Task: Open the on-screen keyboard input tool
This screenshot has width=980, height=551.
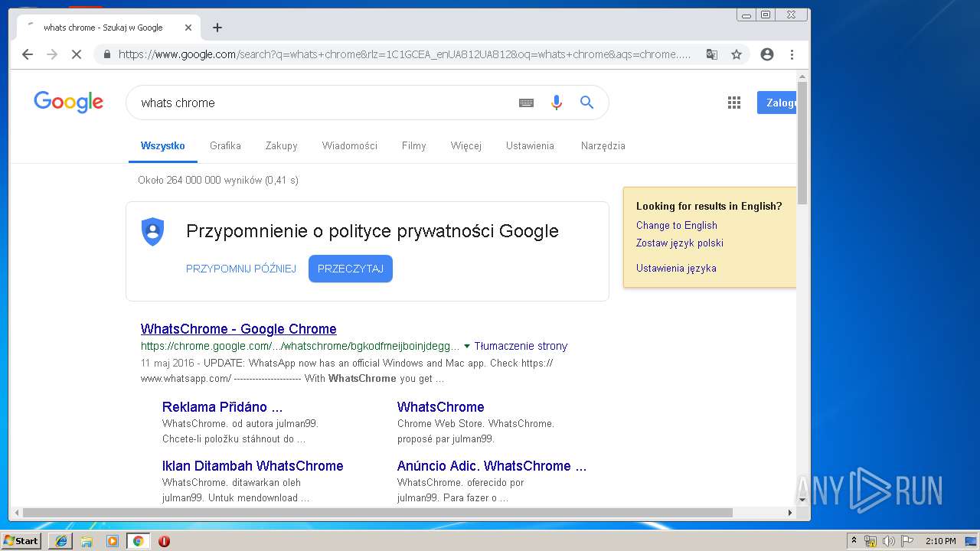Action: 526,103
